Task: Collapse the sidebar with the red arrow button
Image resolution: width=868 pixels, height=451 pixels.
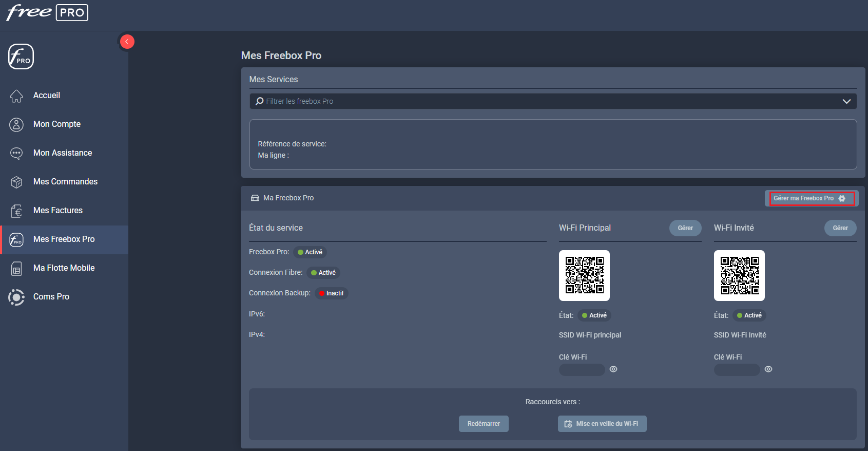Action: (127, 42)
